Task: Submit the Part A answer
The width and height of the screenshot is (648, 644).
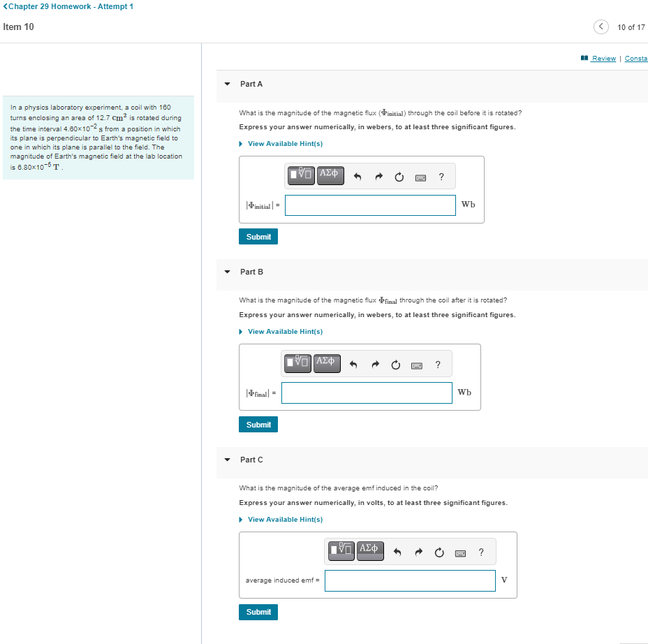Action: click(x=258, y=236)
